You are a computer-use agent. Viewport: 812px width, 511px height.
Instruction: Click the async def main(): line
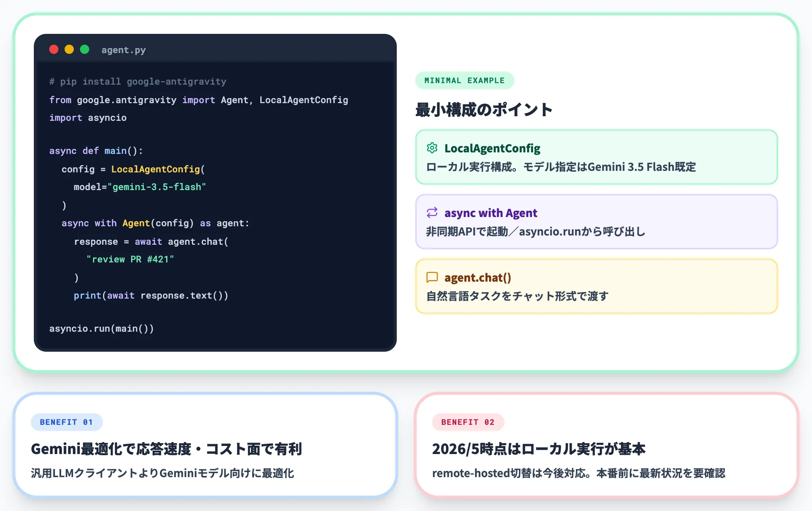pos(96,151)
